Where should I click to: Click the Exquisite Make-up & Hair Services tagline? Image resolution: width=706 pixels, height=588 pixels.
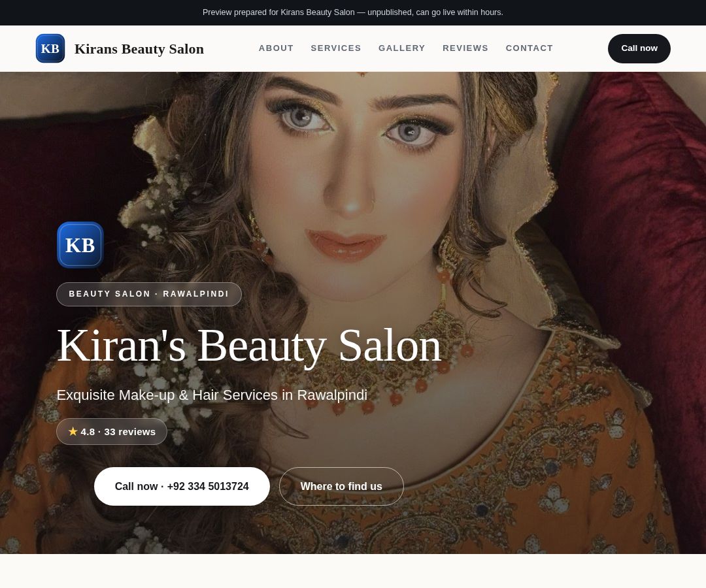[212, 395]
